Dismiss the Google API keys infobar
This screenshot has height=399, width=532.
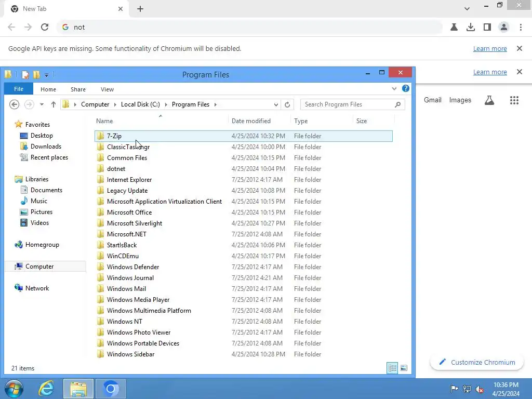coord(519,48)
